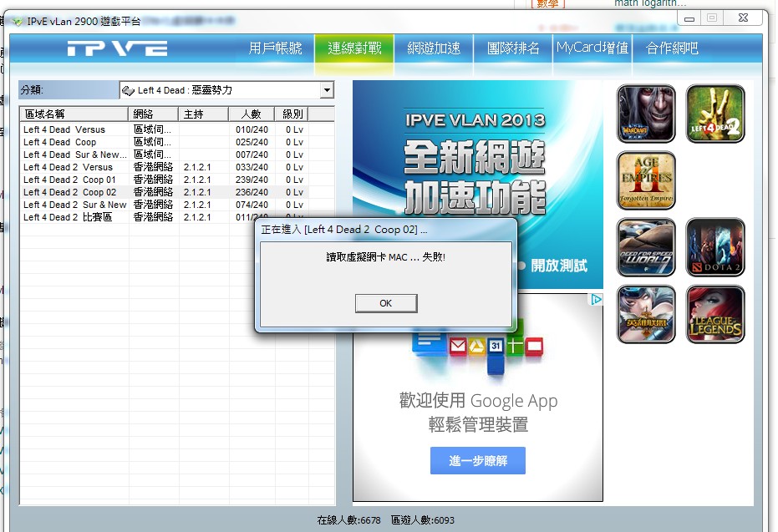
Task: Click the IPVE VLAN 2013 banner
Action: [x=477, y=185]
